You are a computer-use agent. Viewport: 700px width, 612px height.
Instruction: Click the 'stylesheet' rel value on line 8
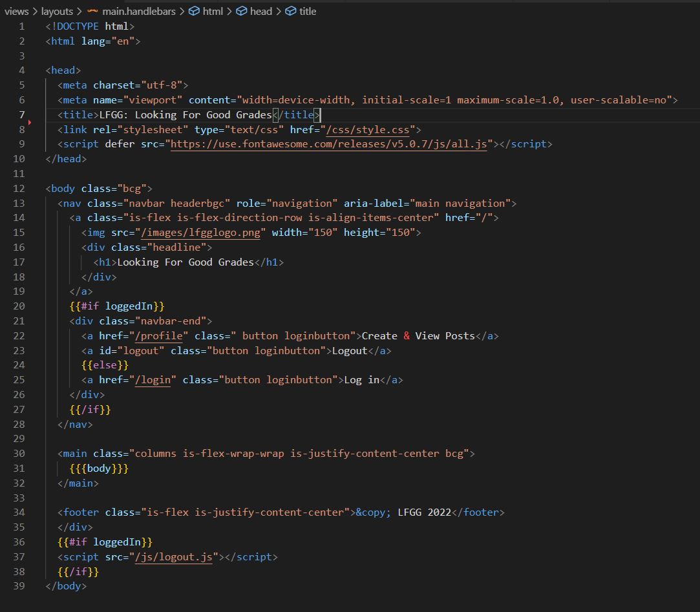point(153,130)
